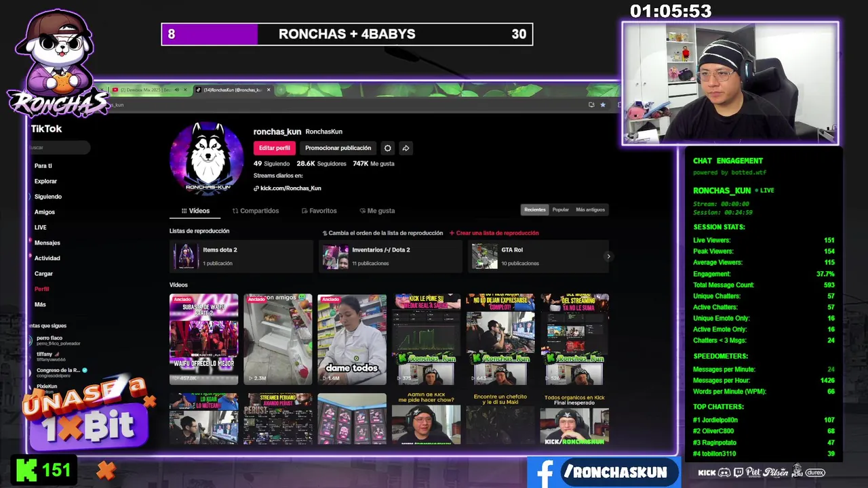Switch to the Videos tab

(x=195, y=211)
